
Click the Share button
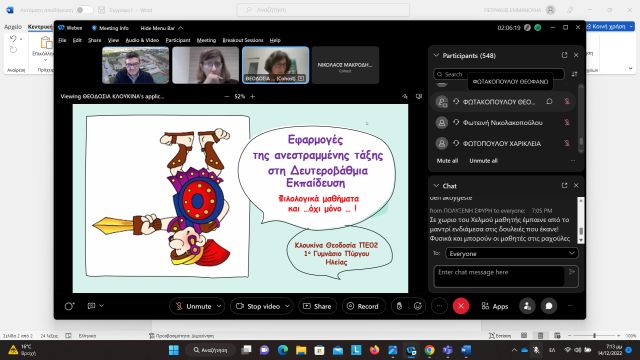click(x=317, y=306)
